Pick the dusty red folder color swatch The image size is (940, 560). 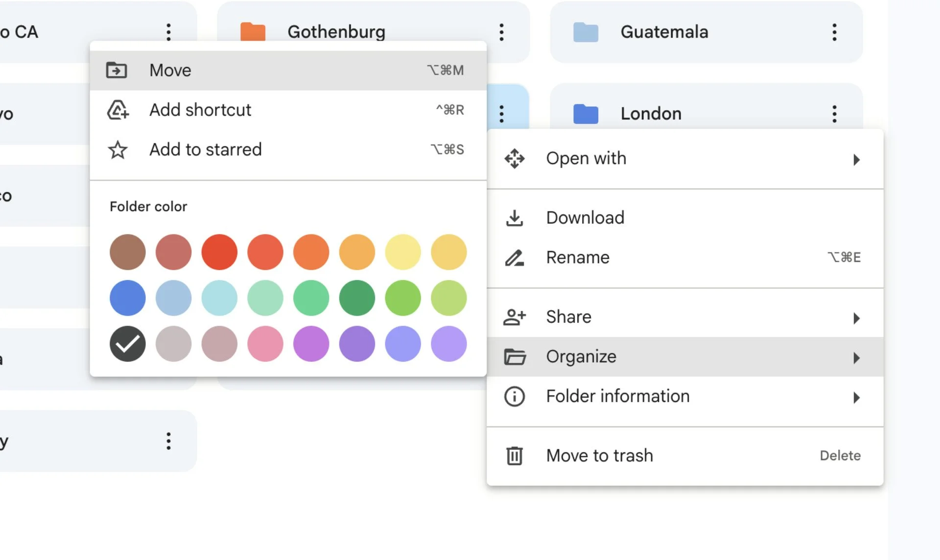tap(173, 252)
